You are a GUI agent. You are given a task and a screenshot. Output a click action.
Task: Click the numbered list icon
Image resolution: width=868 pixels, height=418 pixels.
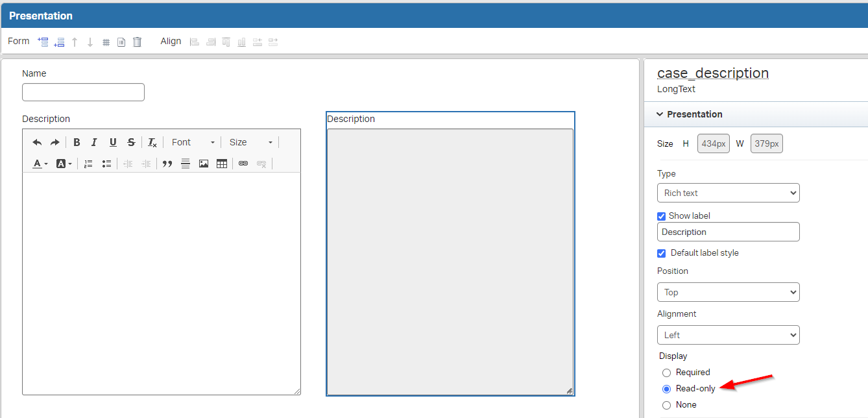(88, 164)
